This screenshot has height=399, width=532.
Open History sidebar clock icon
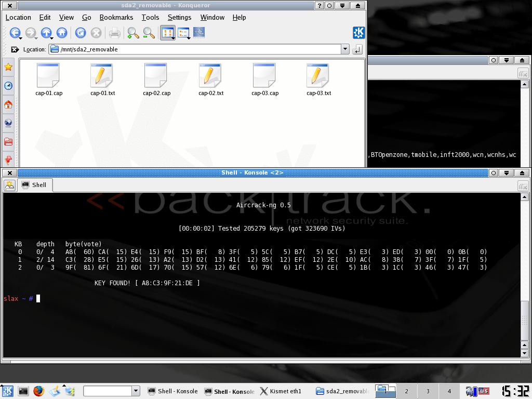8,86
